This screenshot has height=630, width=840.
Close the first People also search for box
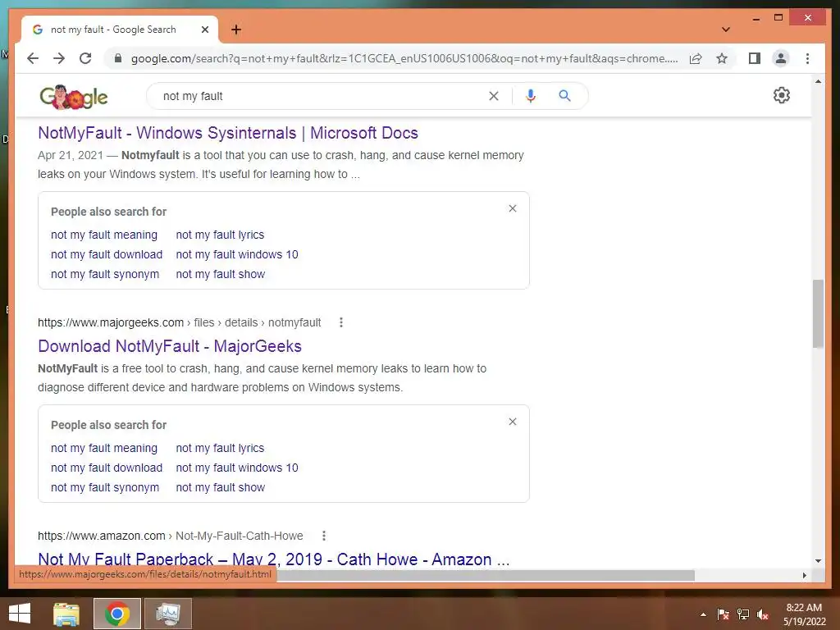[512, 208]
